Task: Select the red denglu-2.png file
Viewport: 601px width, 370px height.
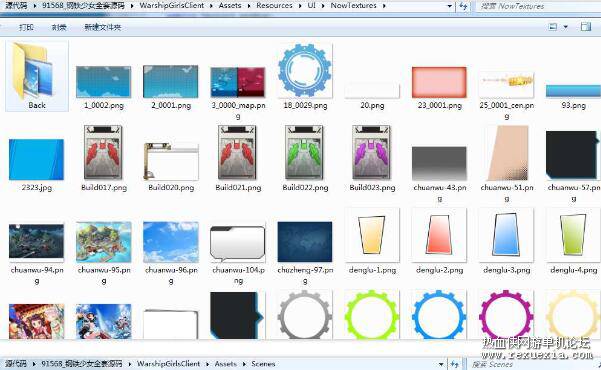Action: click(439, 242)
